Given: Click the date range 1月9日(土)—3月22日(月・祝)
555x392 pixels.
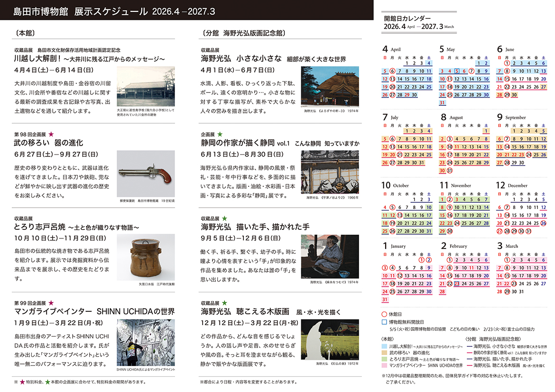Looking at the screenshot, I should (58, 323).
